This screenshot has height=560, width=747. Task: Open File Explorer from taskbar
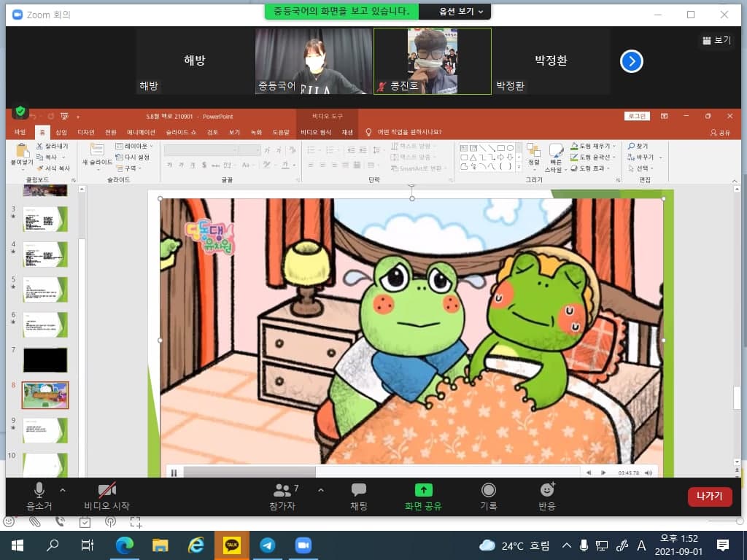click(x=160, y=545)
